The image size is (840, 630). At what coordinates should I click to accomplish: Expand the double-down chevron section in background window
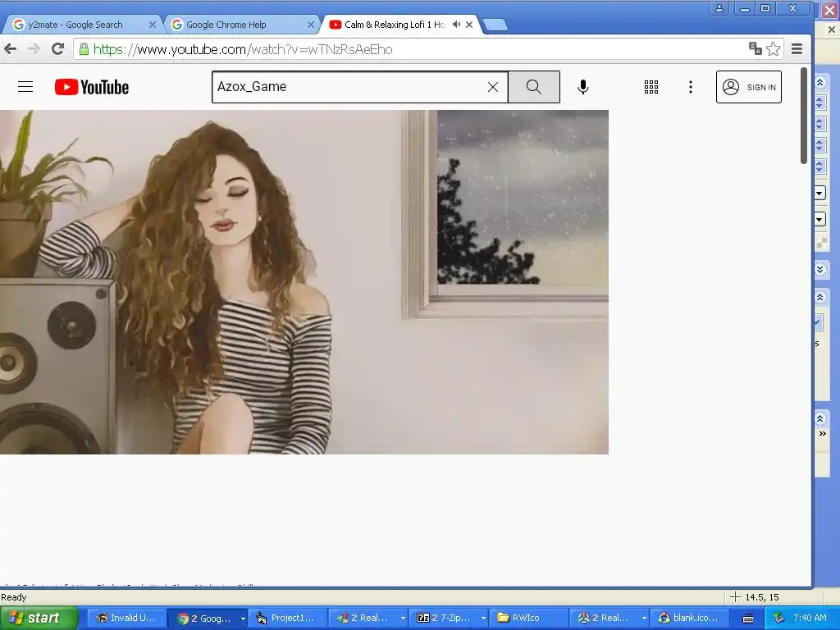819,269
